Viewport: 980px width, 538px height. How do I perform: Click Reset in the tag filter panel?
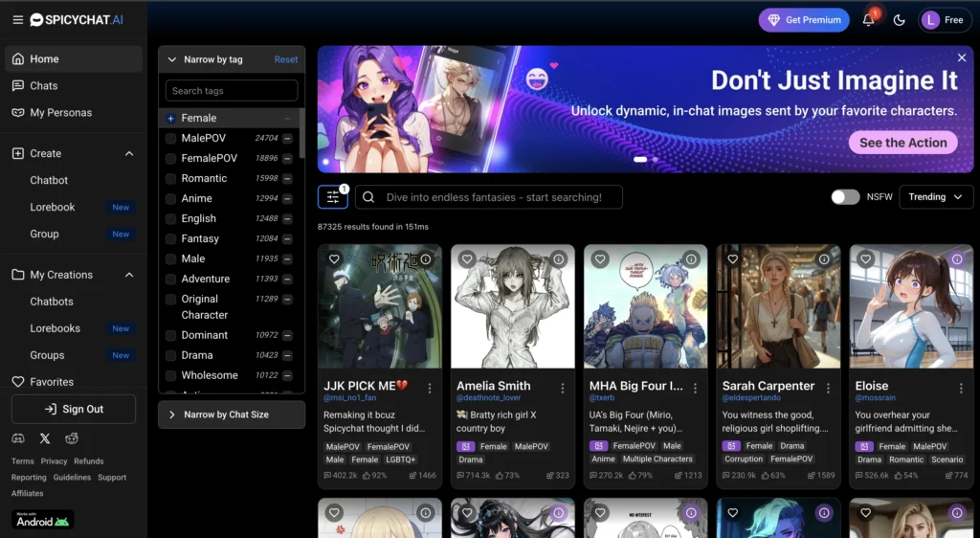286,59
